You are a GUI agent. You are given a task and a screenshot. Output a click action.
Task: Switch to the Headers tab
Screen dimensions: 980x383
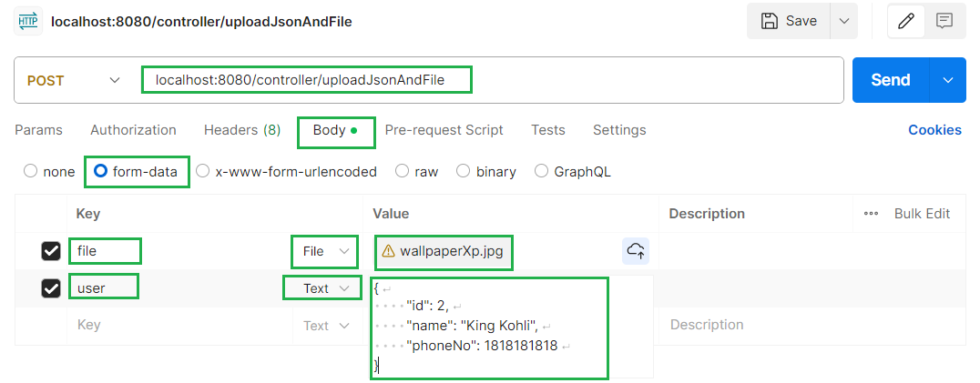(241, 130)
